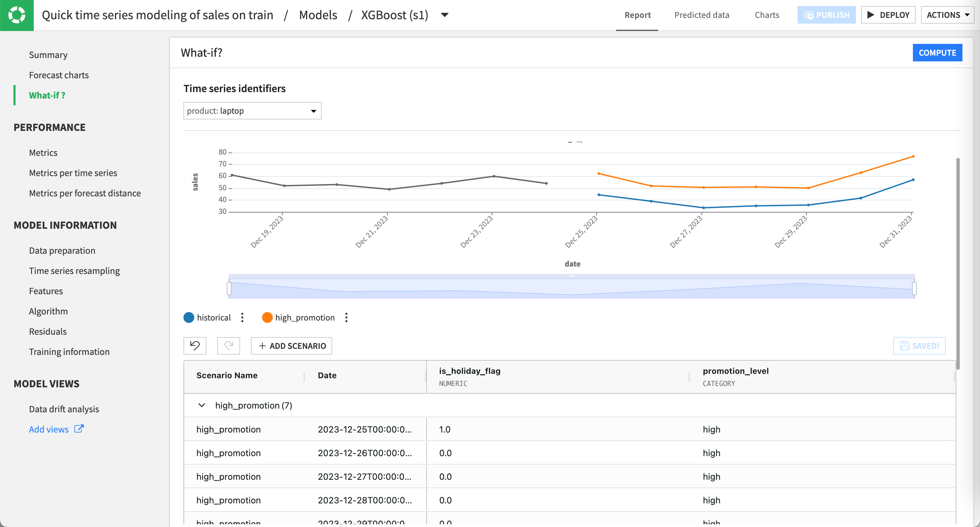Click the left handle of the date range slider
This screenshot has width=980, height=527.
[x=229, y=288]
